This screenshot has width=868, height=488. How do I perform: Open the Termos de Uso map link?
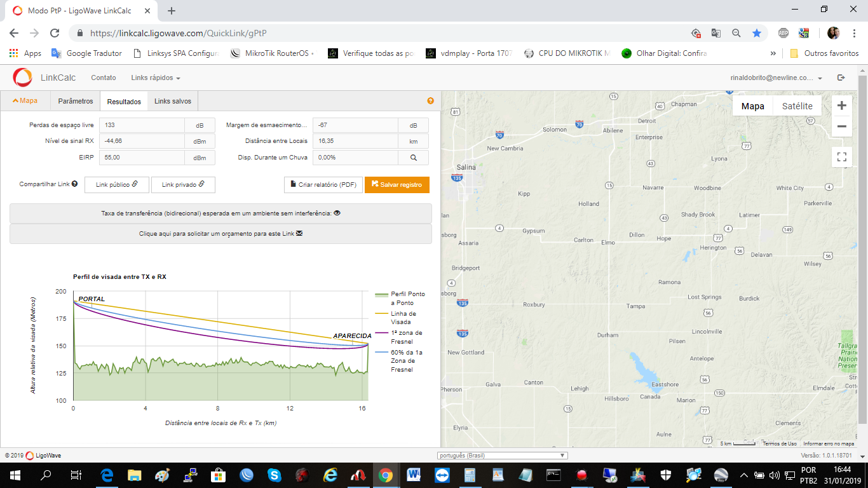click(780, 444)
